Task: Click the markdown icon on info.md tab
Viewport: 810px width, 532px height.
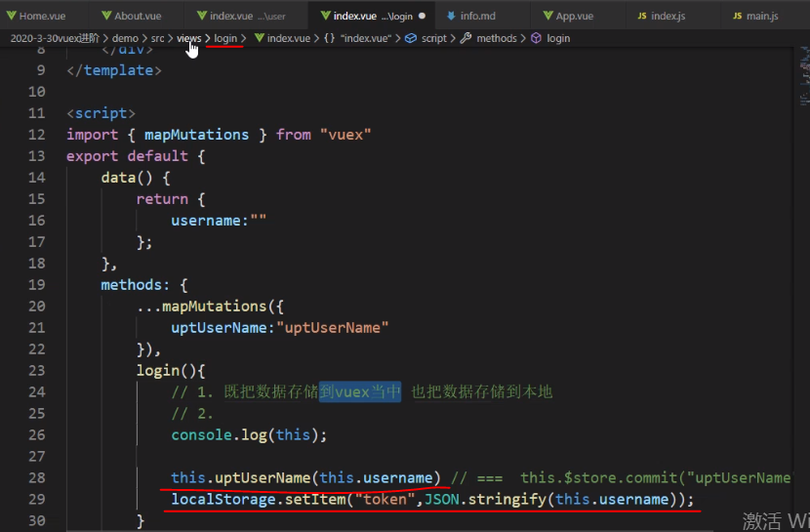Action: click(x=451, y=16)
